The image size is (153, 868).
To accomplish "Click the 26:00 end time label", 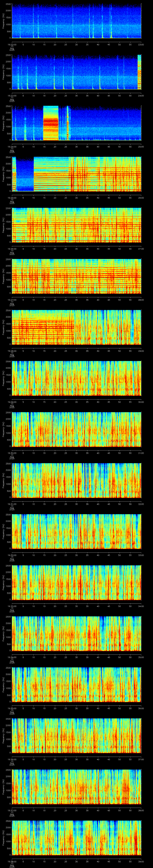I will tap(141, 198).
